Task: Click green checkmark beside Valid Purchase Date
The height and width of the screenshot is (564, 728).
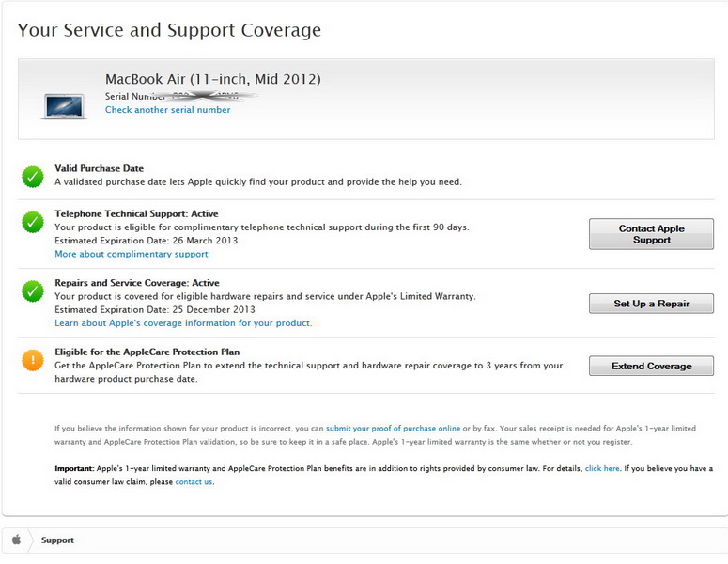Action: [33, 176]
